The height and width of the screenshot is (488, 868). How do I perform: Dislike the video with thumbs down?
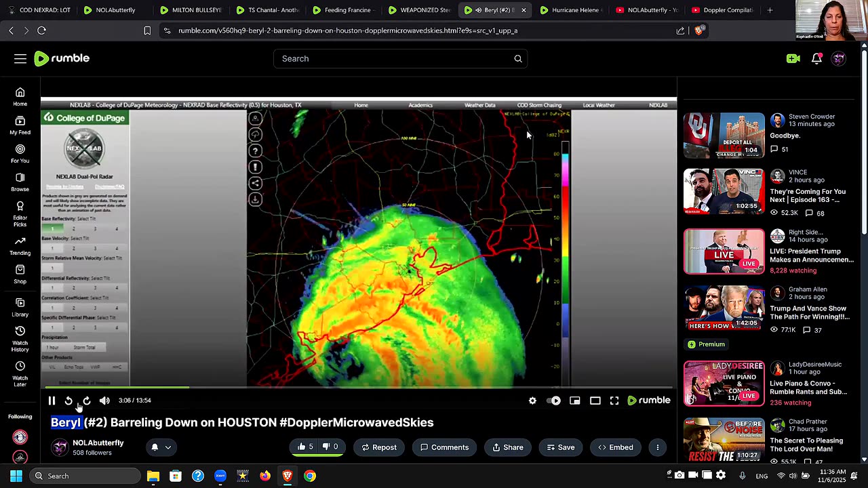pos(330,447)
